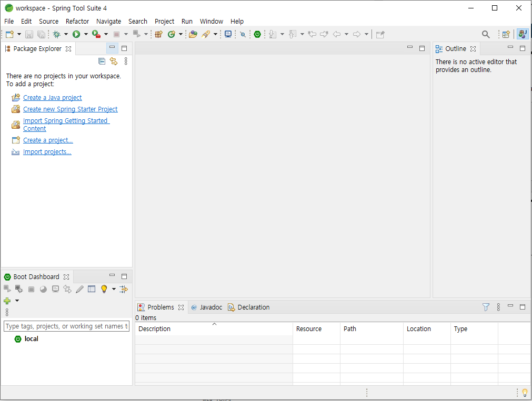
Task: Click the Search flashlight icon in toolbar
Action: 206,34
